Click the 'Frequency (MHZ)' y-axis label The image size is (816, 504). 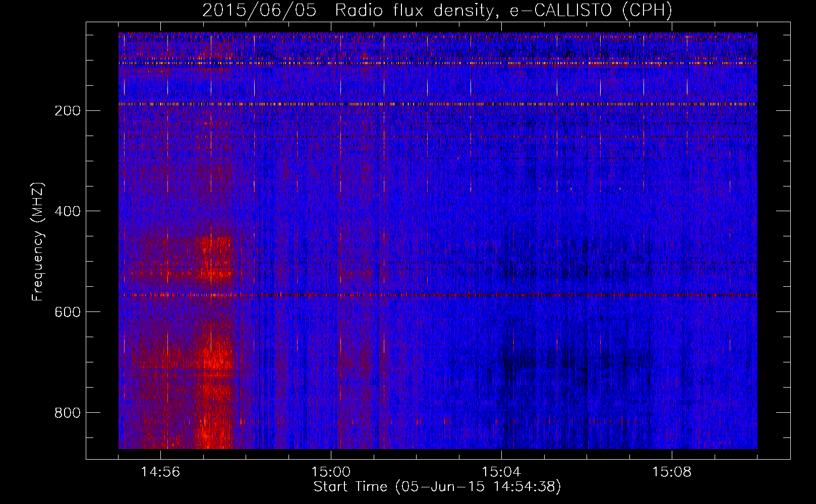38,242
